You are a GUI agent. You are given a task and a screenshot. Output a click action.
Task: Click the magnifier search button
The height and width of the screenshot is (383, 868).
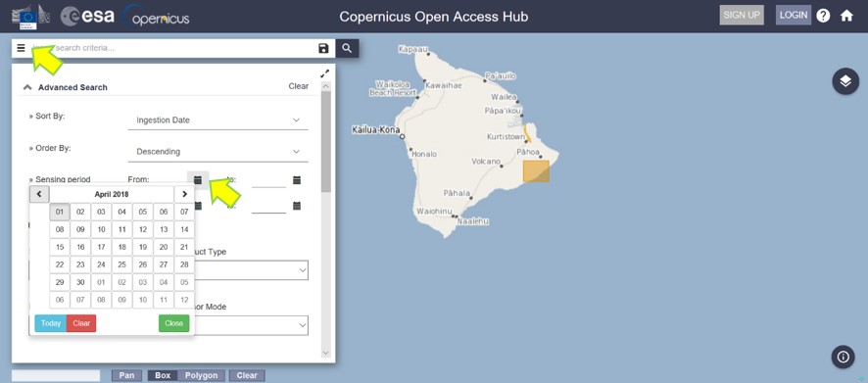(x=347, y=48)
